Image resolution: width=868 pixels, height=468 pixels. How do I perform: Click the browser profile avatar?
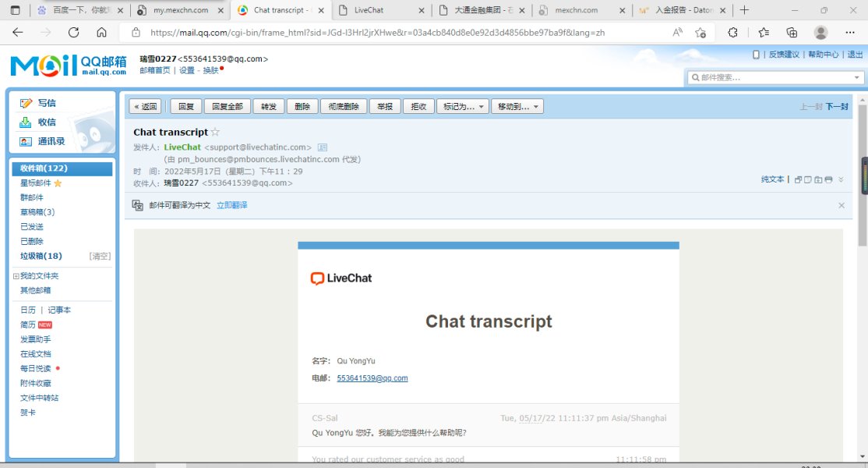(821, 33)
